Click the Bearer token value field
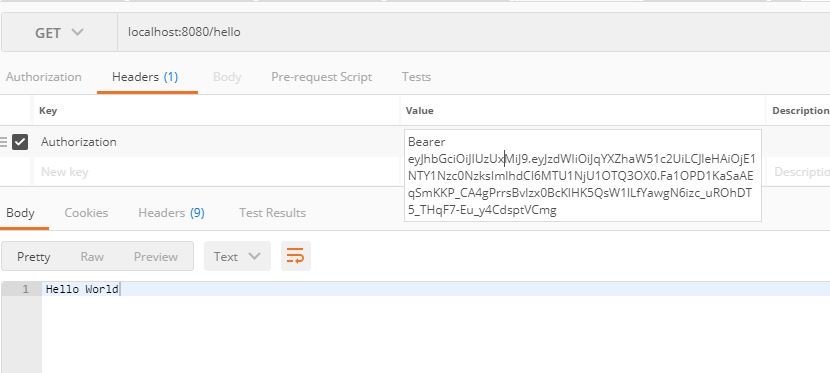The image size is (830, 373). [x=582, y=176]
